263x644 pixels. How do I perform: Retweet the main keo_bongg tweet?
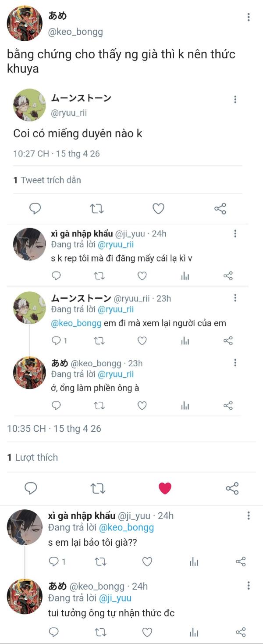(97, 488)
